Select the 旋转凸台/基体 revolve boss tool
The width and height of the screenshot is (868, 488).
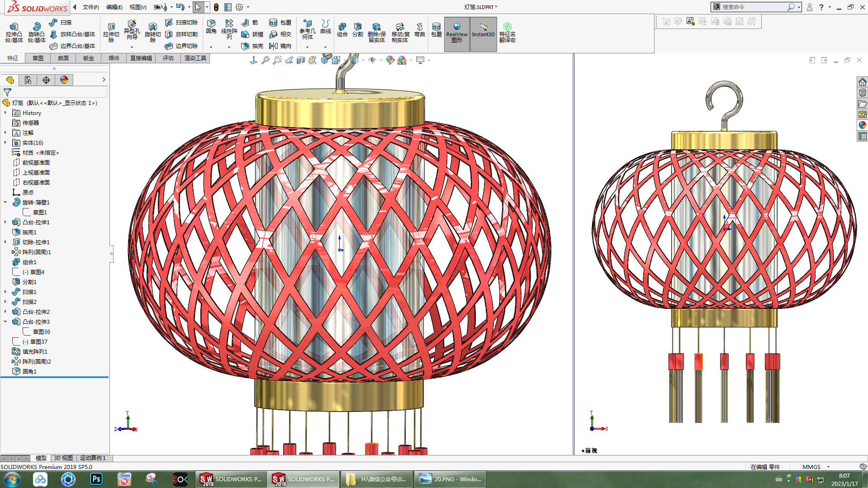(36, 33)
